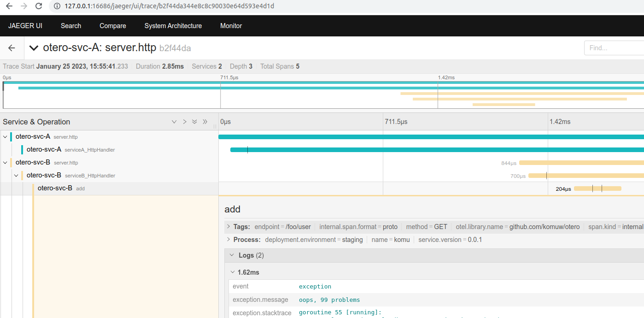644x318 pixels.
Task: View site info icon in address bar
Action: click(57, 6)
